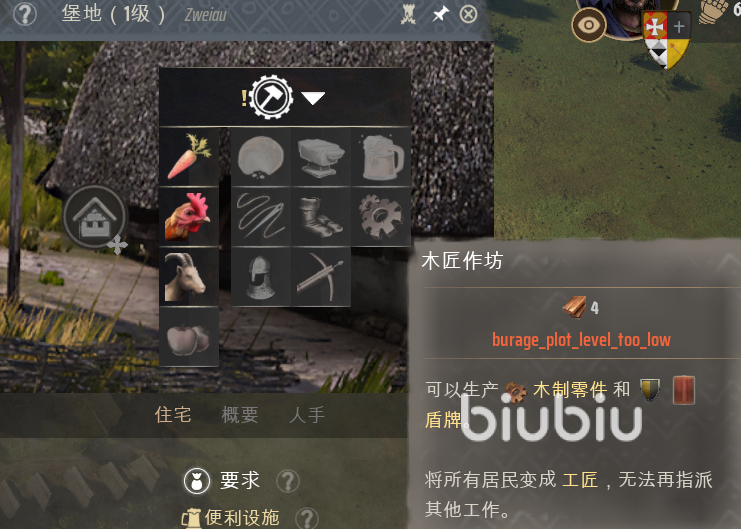Viewport: 741px width, 529px height.
Task: Switch to the 概要 tab
Action: point(240,415)
